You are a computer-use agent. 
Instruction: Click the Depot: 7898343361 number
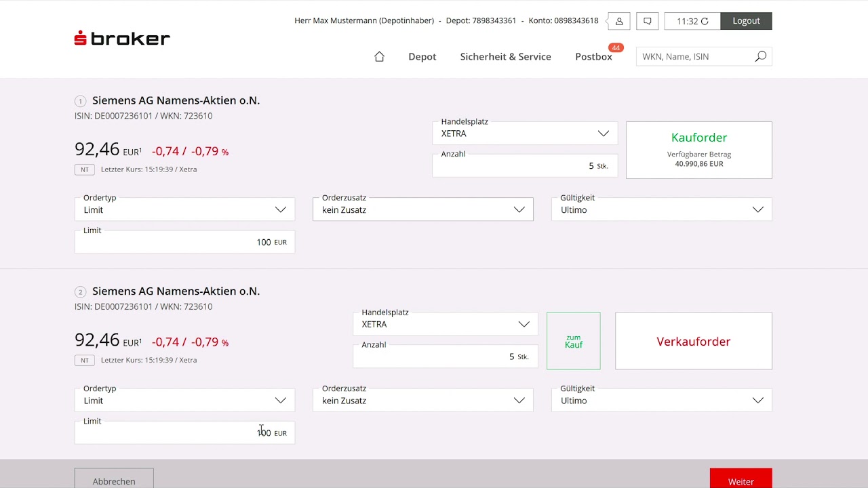pos(481,21)
